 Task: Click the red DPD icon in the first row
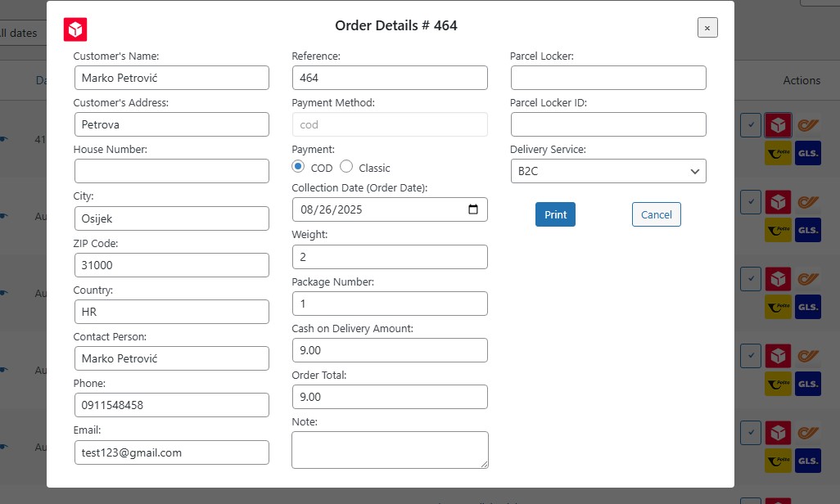[x=778, y=125]
